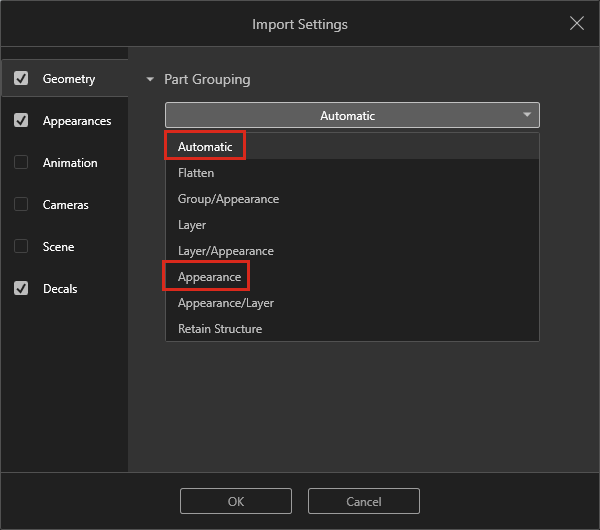Choose Appearance/Layer from the dropdown
The width and height of the screenshot is (600, 530).
pos(225,303)
